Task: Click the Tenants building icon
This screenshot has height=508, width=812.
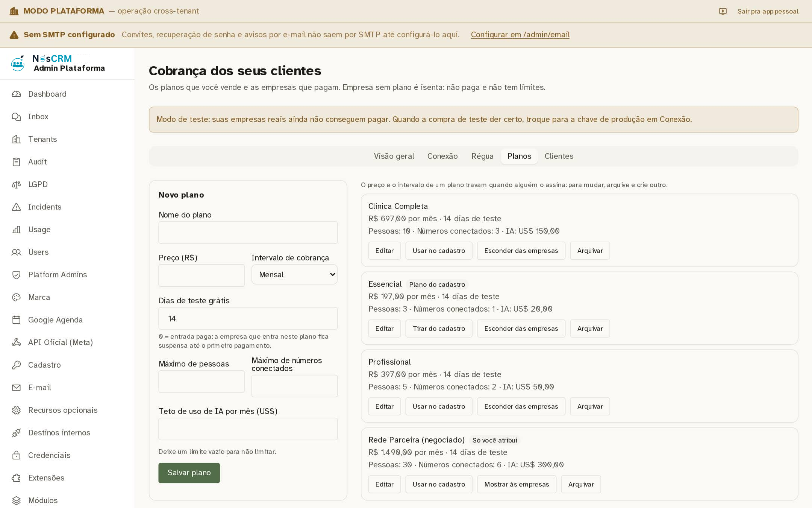Action: (x=16, y=139)
